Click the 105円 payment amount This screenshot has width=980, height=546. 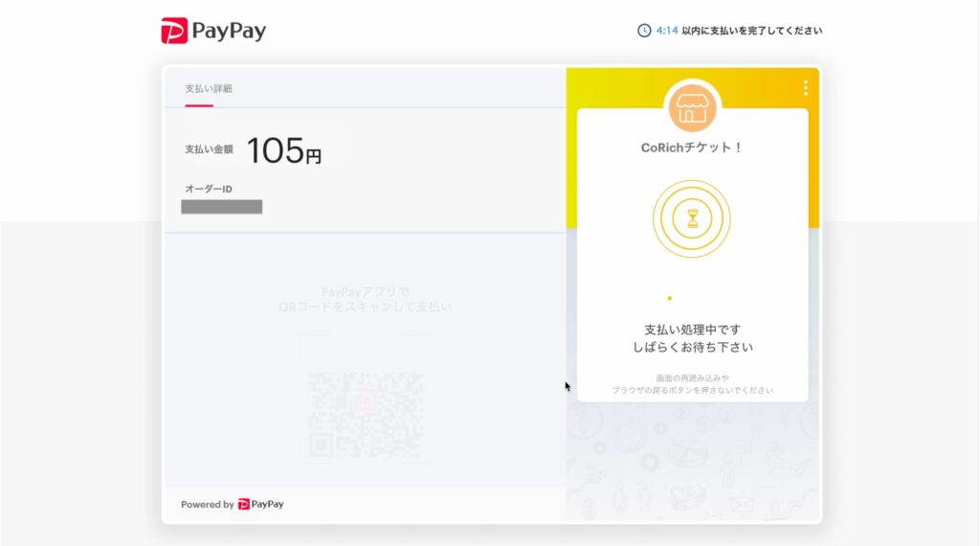(283, 150)
